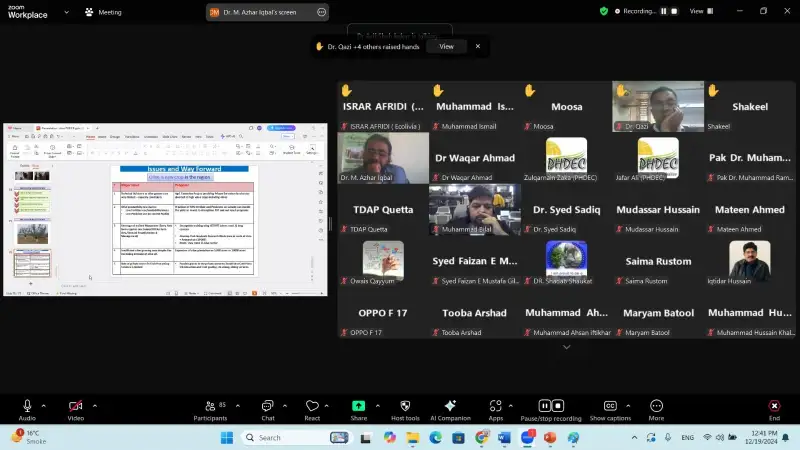
Task: Click the red End meeting button
Action: (x=774, y=410)
